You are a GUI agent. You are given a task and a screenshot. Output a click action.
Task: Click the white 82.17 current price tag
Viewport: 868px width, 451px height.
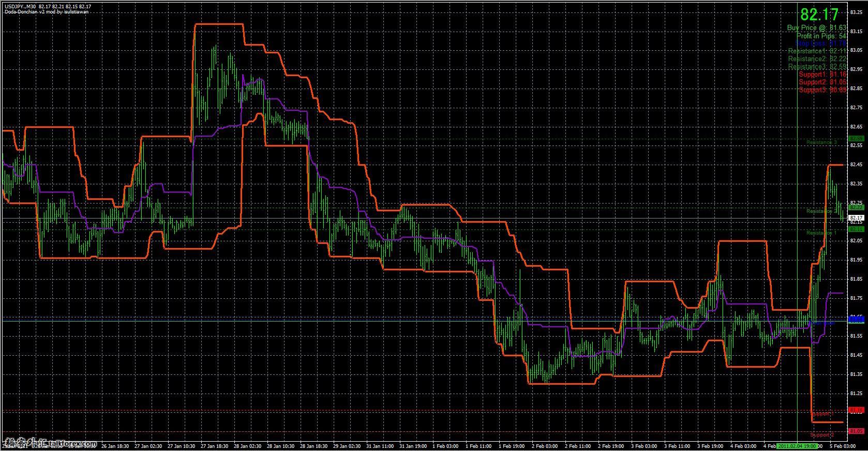coord(857,217)
